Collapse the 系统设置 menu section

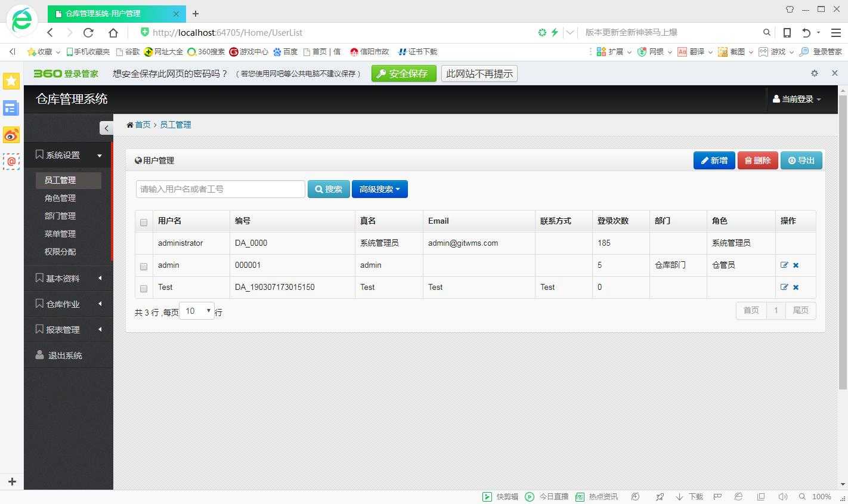point(69,155)
